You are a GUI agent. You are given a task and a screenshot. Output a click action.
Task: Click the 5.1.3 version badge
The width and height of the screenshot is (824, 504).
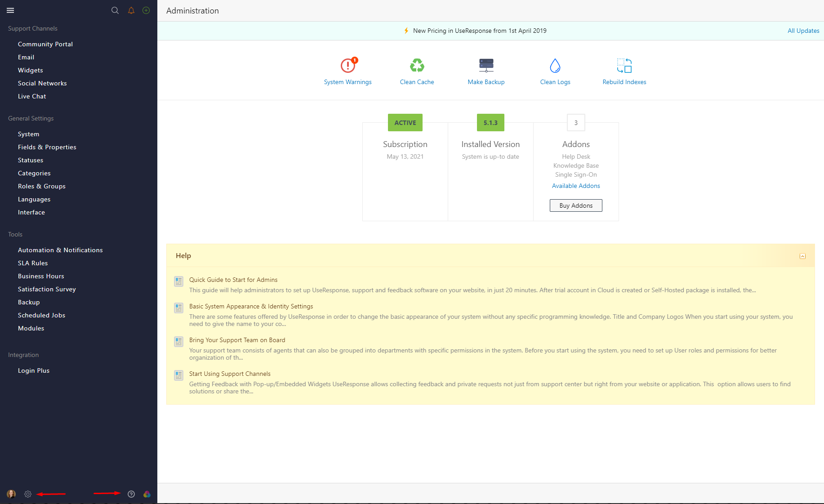[x=490, y=122]
